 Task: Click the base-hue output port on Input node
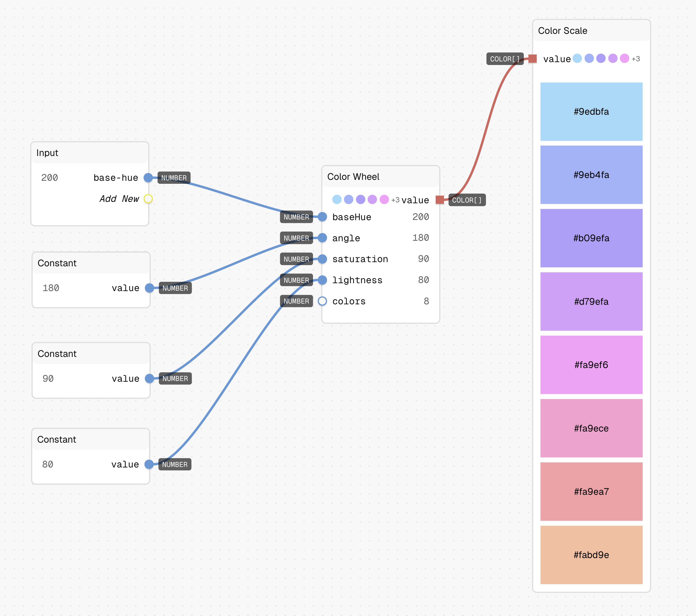click(x=148, y=178)
